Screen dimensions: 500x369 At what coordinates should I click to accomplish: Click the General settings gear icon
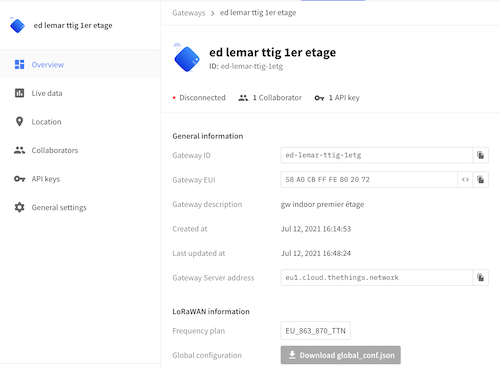point(19,207)
